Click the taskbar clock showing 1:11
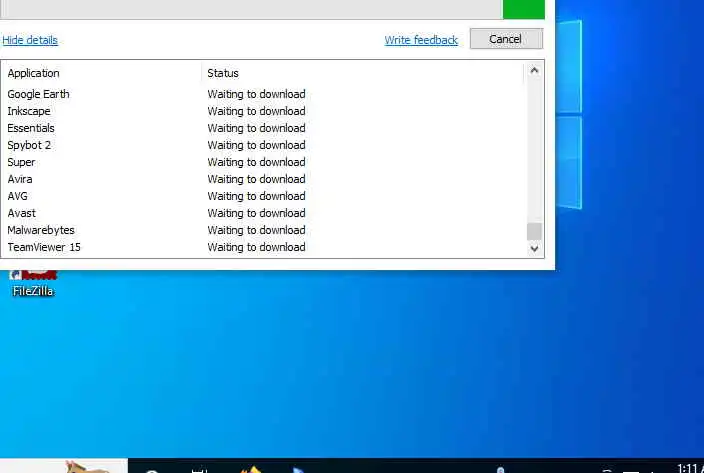 click(x=690, y=468)
